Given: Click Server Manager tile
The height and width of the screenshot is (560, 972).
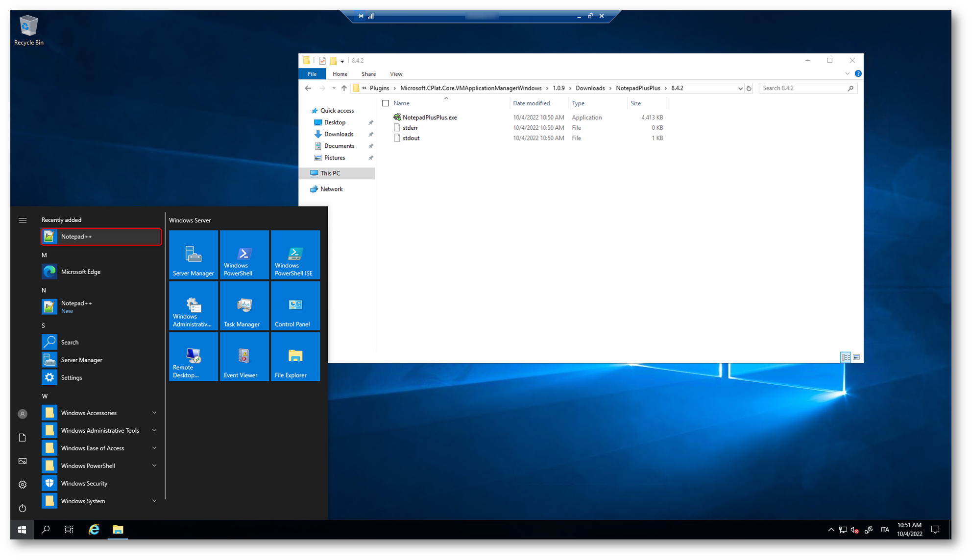Looking at the screenshot, I should pos(194,255).
